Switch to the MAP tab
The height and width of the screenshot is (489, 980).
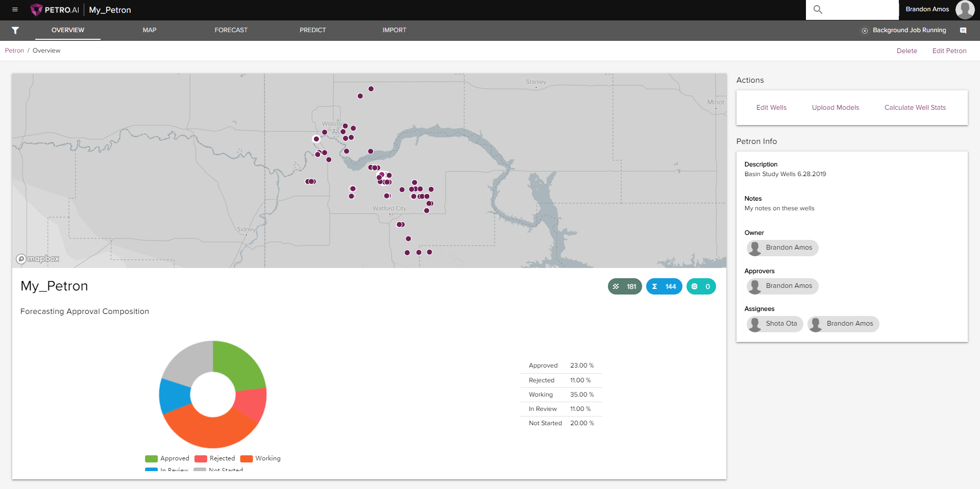[x=150, y=30]
